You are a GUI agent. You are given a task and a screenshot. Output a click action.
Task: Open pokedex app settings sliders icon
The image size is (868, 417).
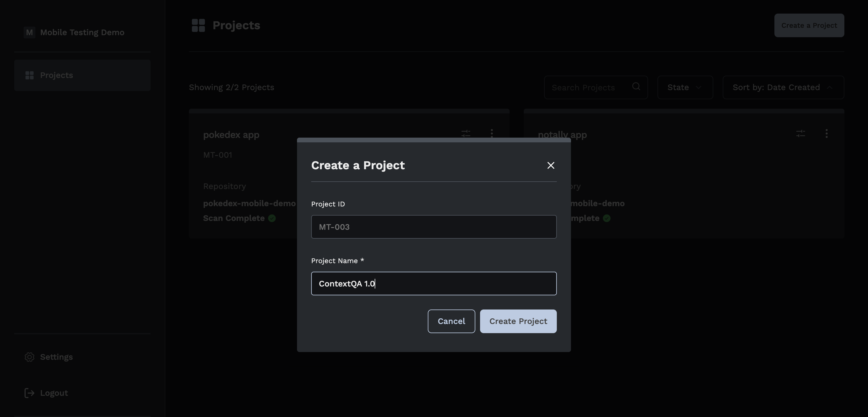pyautogui.click(x=466, y=133)
